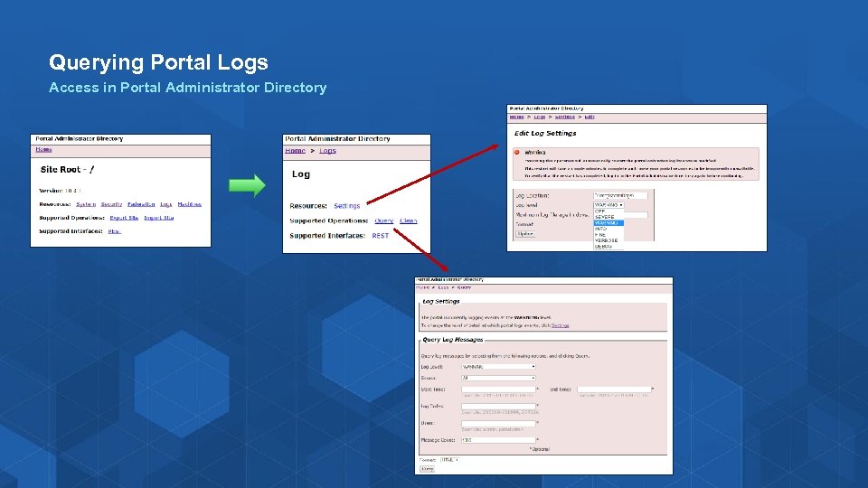Click the Import Site operation link
This screenshot has height=488, width=868.
coord(159,218)
